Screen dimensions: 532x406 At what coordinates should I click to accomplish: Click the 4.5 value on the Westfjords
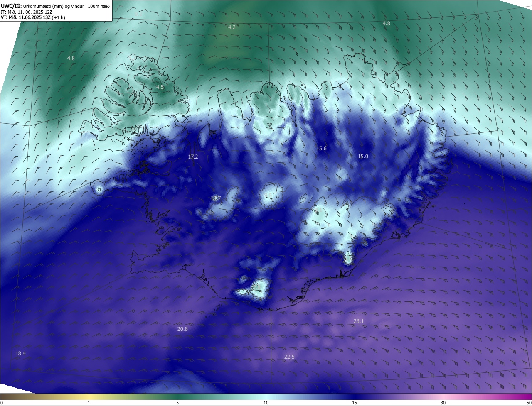coord(160,87)
